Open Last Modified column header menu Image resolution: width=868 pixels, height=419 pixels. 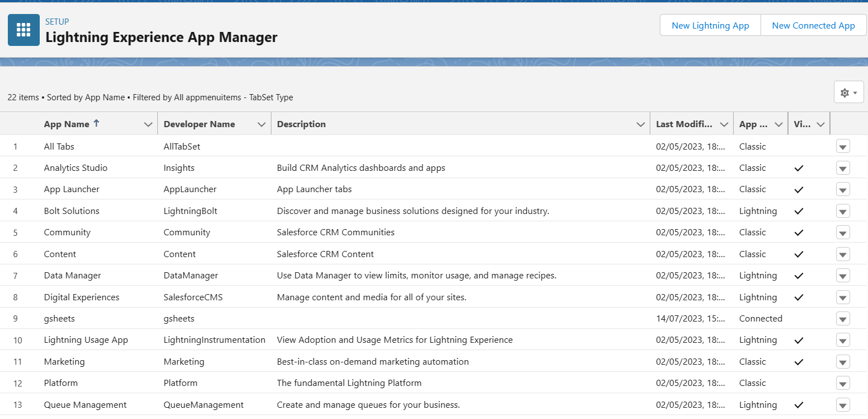(724, 124)
